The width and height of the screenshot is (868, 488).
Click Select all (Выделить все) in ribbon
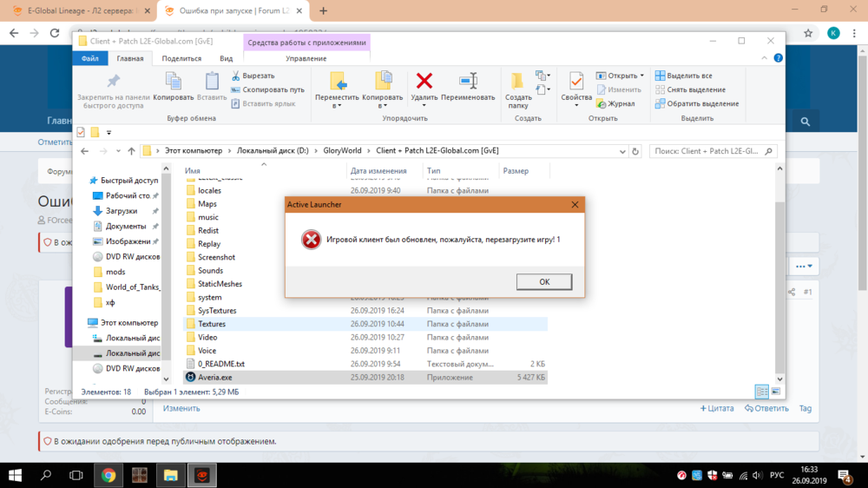point(684,76)
